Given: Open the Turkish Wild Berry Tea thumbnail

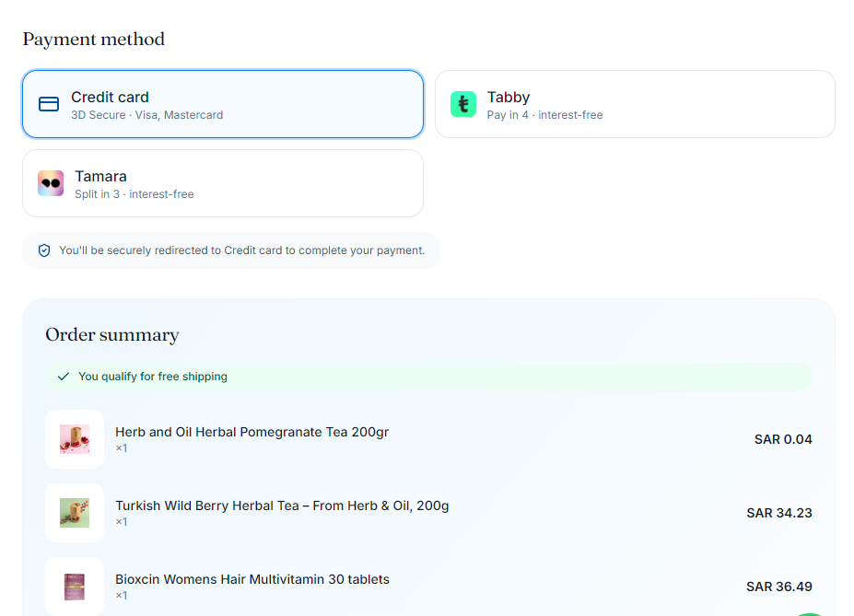Looking at the screenshot, I should tap(75, 513).
